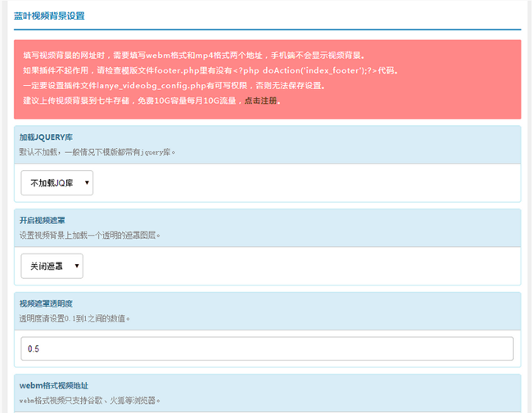Open the 不加载JQ库 dropdown
This screenshot has height=413, width=532.
57,183
